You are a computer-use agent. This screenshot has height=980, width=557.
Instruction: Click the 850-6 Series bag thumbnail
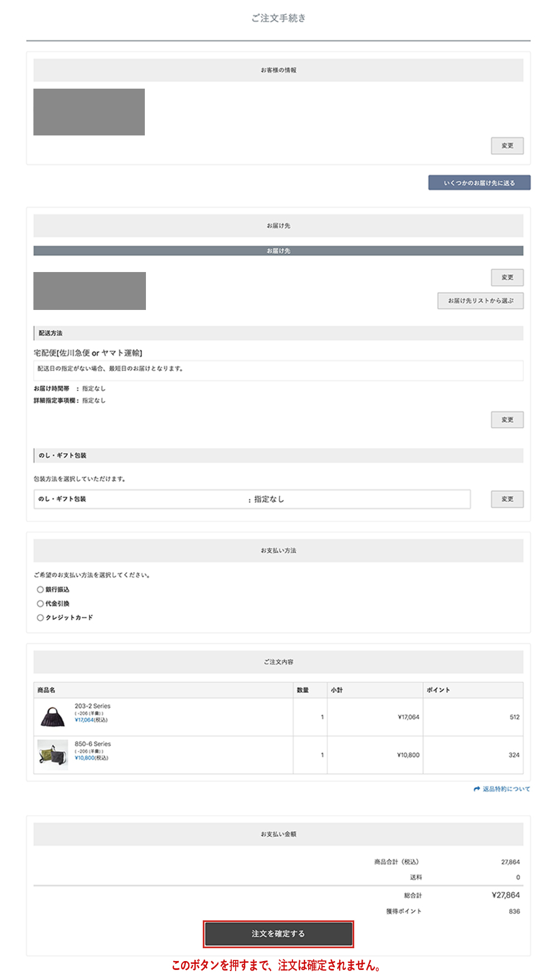(52, 755)
